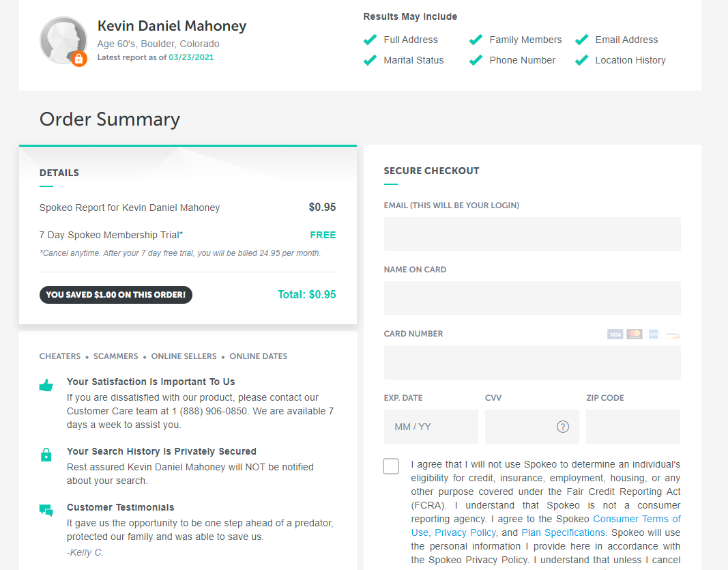Click the orange lock badge on avatar
Screen dimensions: 728x570
pyautogui.click(x=79, y=59)
